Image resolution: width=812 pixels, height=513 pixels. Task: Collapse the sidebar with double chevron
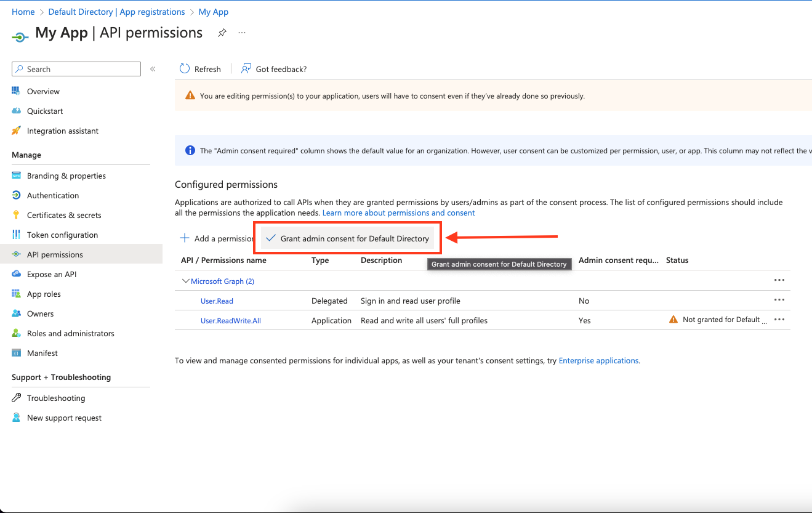pos(153,69)
